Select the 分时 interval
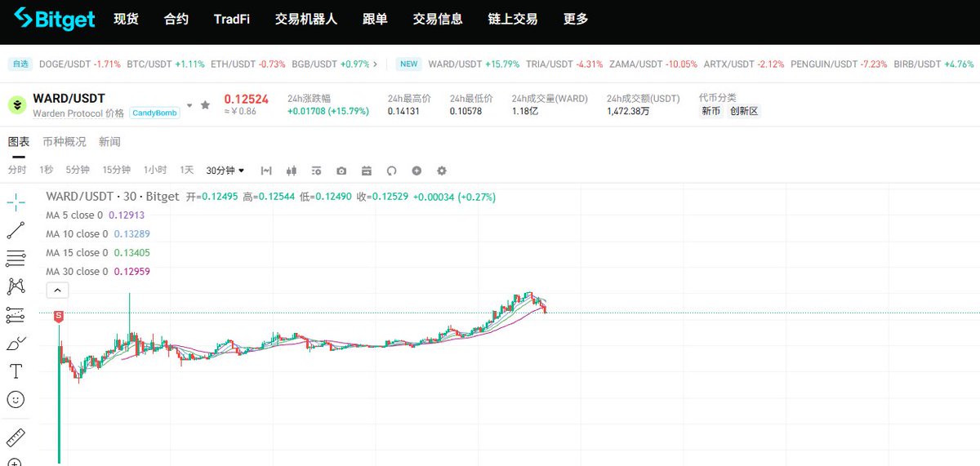 pos(17,170)
